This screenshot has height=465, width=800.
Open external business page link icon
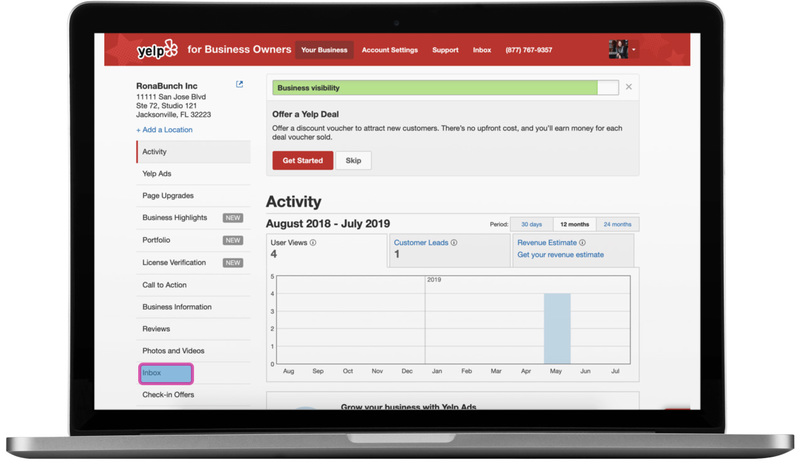pos(239,84)
